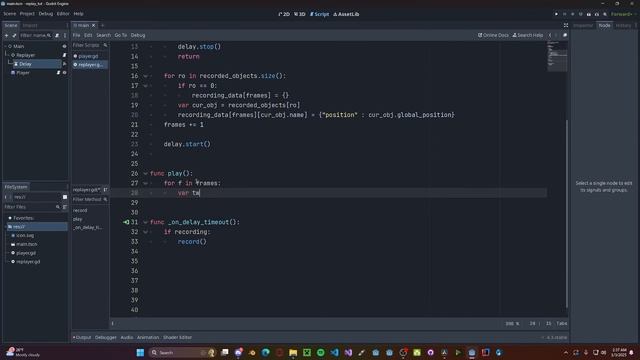Click the Filter Files input field
This screenshot has width=640, height=360.
pos(32,207)
